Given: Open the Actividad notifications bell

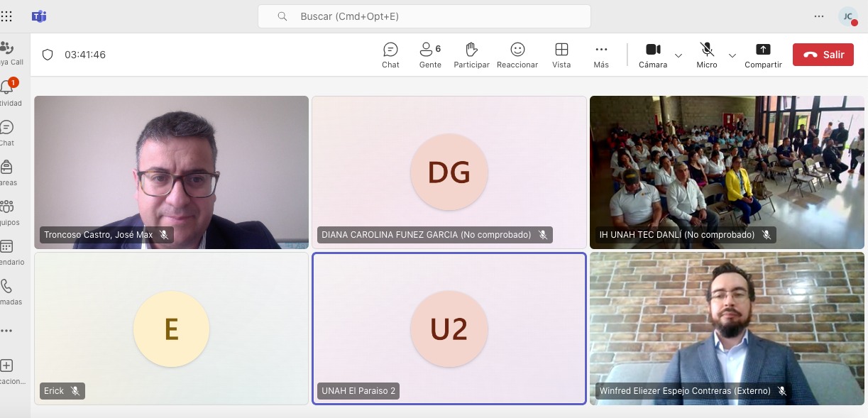Looking at the screenshot, I should point(7,88).
